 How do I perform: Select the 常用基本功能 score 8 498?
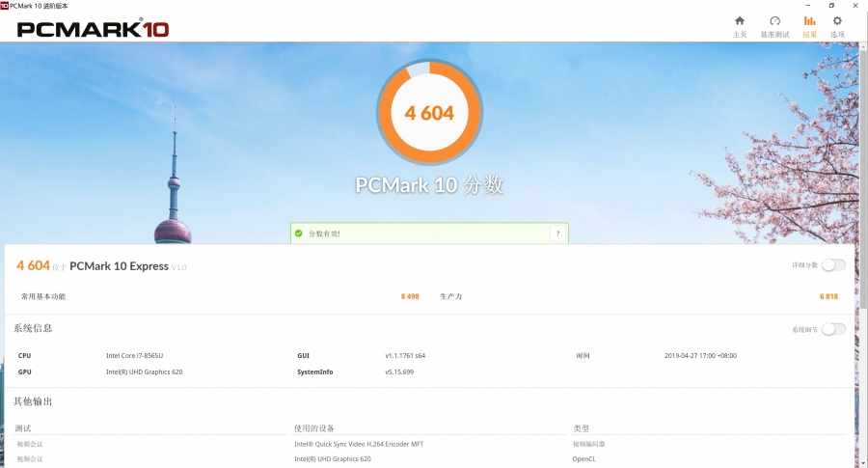[410, 296]
